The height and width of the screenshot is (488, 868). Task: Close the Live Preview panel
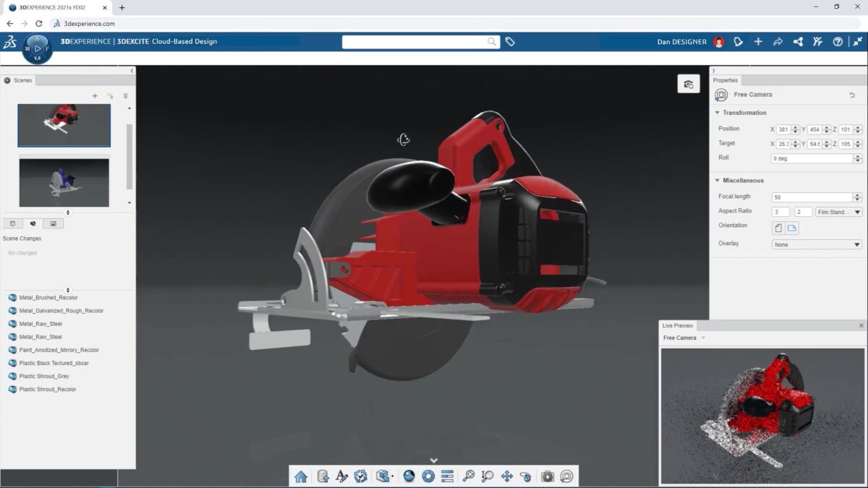click(x=861, y=325)
